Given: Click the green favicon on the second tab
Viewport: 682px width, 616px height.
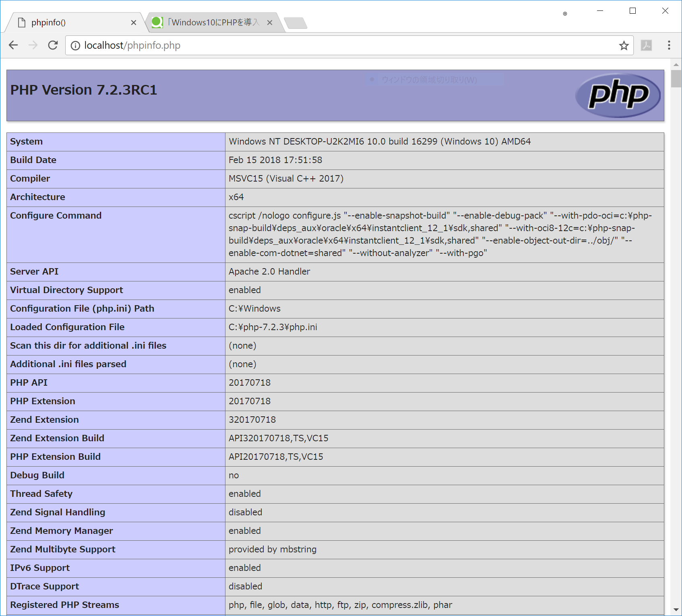Looking at the screenshot, I should [x=157, y=22].
